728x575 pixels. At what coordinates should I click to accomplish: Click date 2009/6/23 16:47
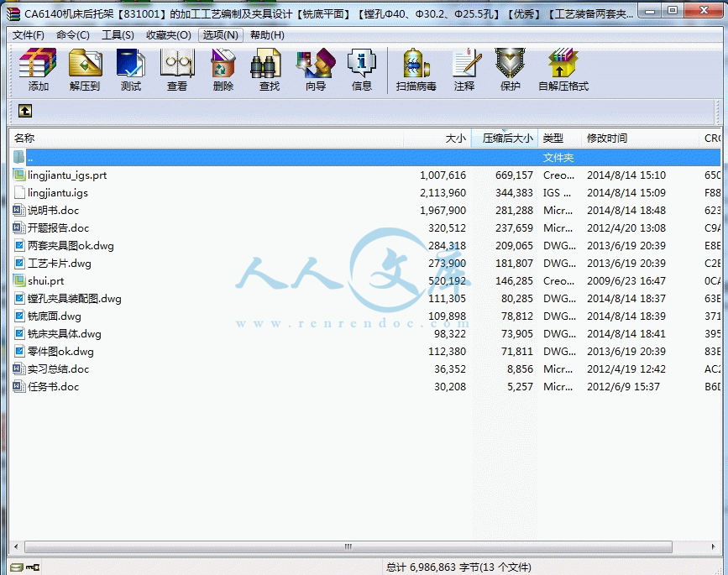(x=626, y=280)
